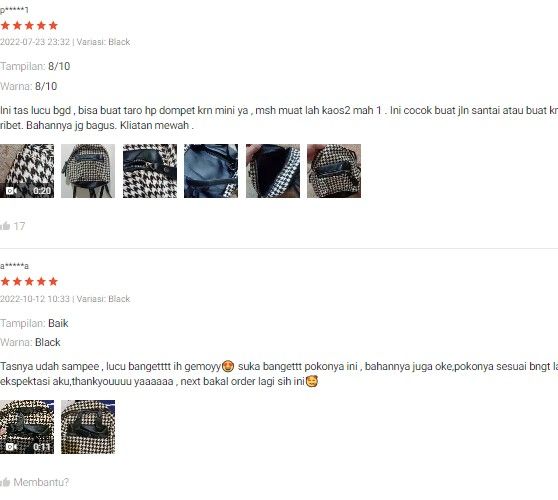
Task: Click the 2022-10-12 review date line
Action: coord(65,299)
